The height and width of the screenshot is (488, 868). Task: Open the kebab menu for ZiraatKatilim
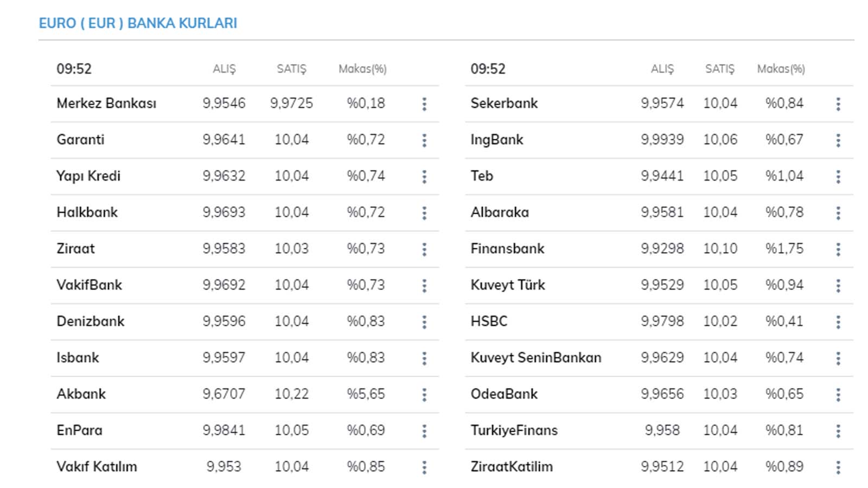click(x=838, y=467)
